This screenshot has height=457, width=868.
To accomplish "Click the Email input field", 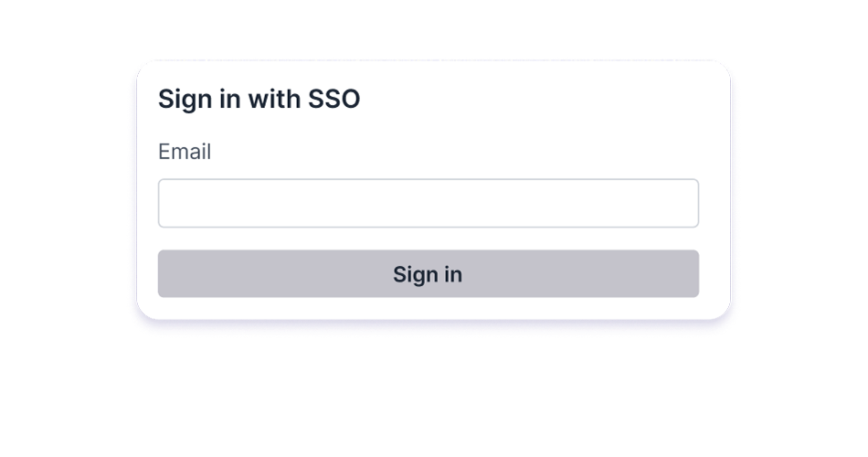I will [x=428, y=203].
